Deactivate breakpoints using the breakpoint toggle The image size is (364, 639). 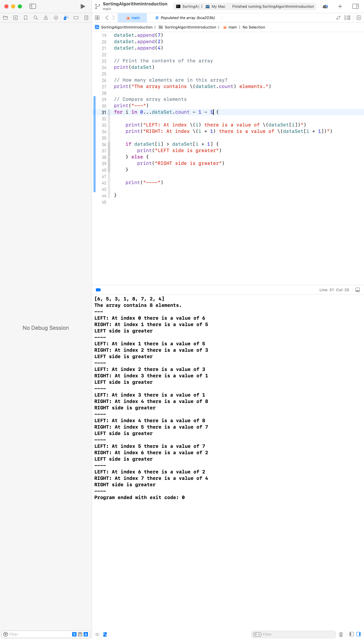tap(98, 290)
